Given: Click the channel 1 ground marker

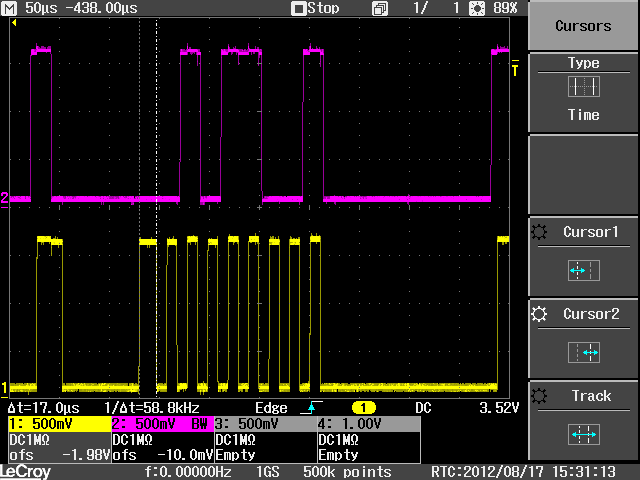Looking at the screenshot, I should [x=4, y=389].
